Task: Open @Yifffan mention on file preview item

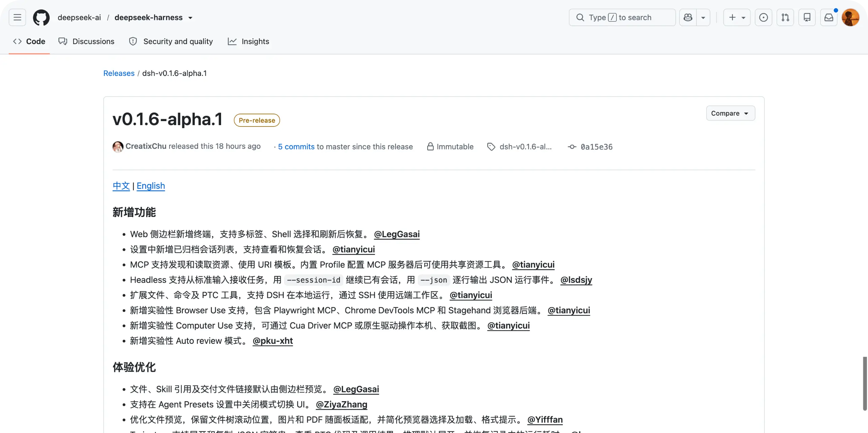Action: point(545,420)
